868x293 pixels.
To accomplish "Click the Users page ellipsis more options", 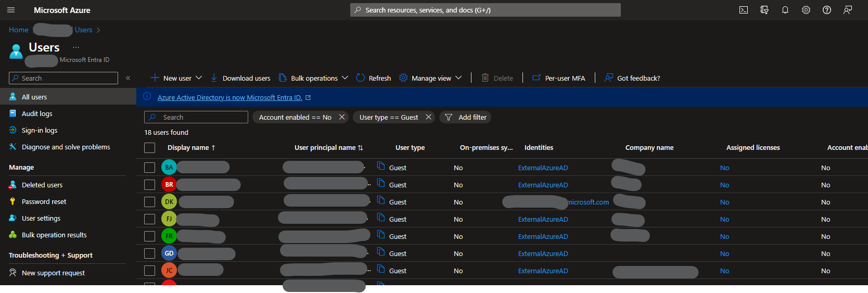I will pyautogui.click(x=76, y=47).
